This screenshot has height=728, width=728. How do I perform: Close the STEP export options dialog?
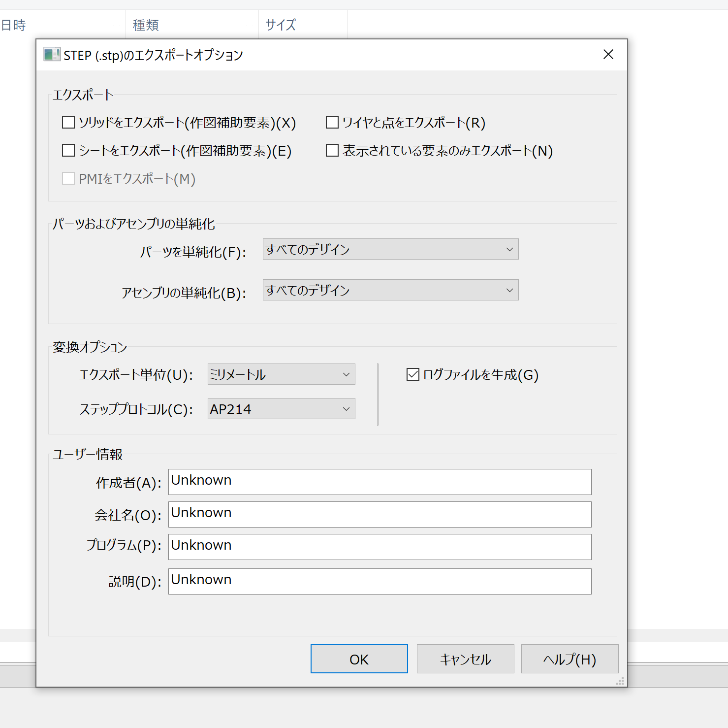[608, 54]
